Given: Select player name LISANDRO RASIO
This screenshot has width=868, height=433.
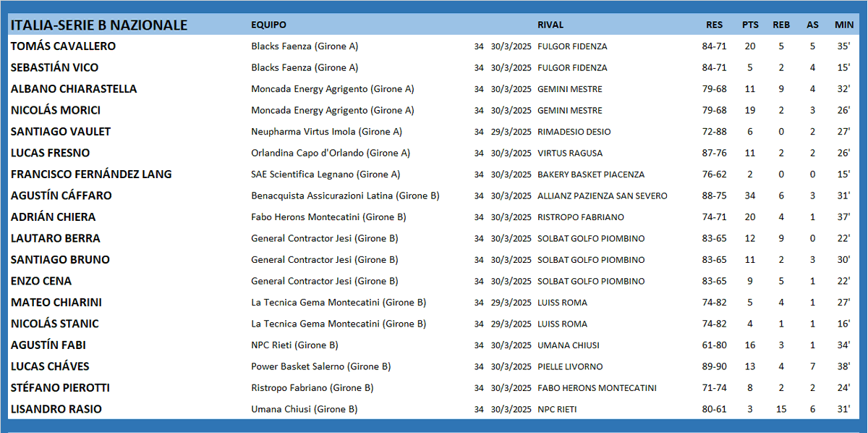Looking at the screenshot, I should click(x=56, y=409).
